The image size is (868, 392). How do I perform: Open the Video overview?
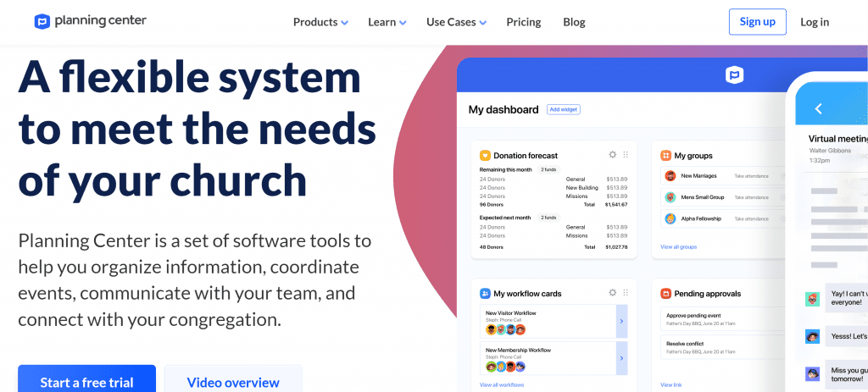click(233, 380)
